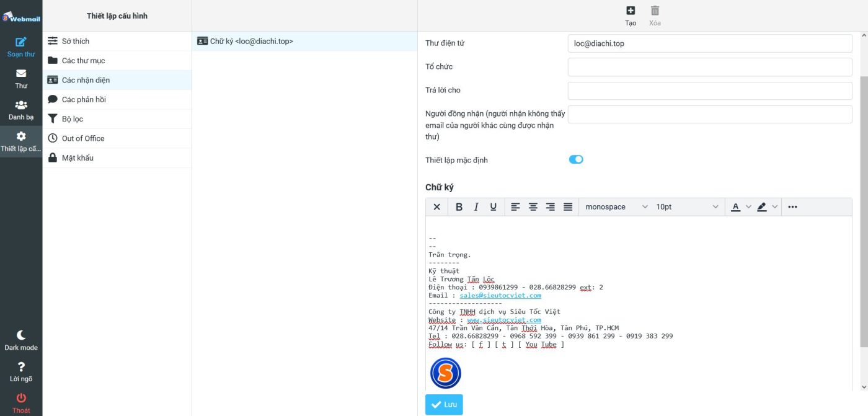Screen dimensions: 868x416
Task: Open the monospace font family dropdown
Action: point(616,207)
